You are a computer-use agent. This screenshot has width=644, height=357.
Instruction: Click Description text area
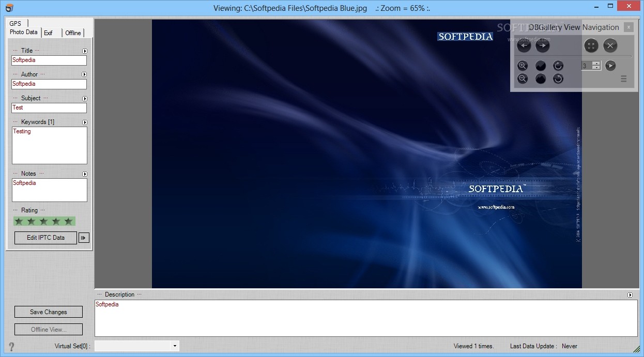click(x=366, y=318)
